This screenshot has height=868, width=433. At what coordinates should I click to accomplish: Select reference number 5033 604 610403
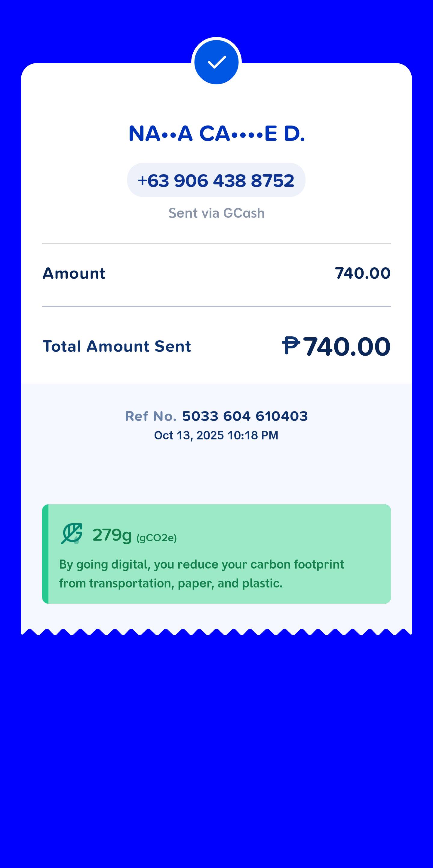pyautogui.click(x=245, y=416)
